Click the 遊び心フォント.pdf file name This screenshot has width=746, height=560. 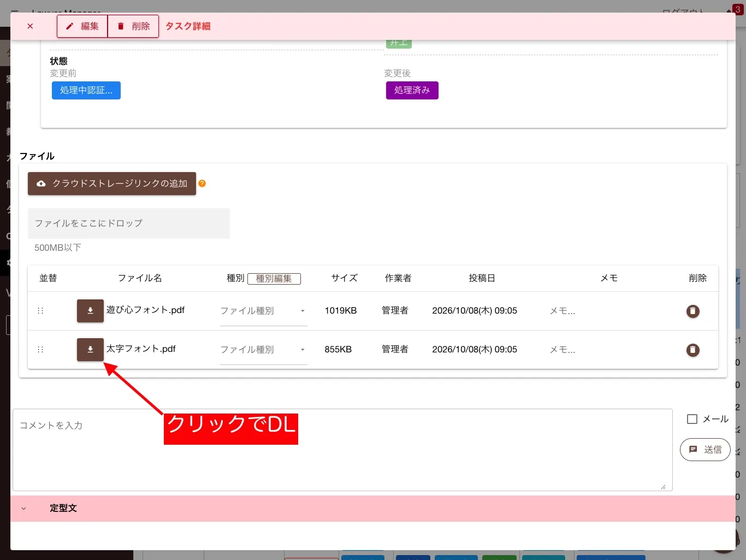point(145,310)
